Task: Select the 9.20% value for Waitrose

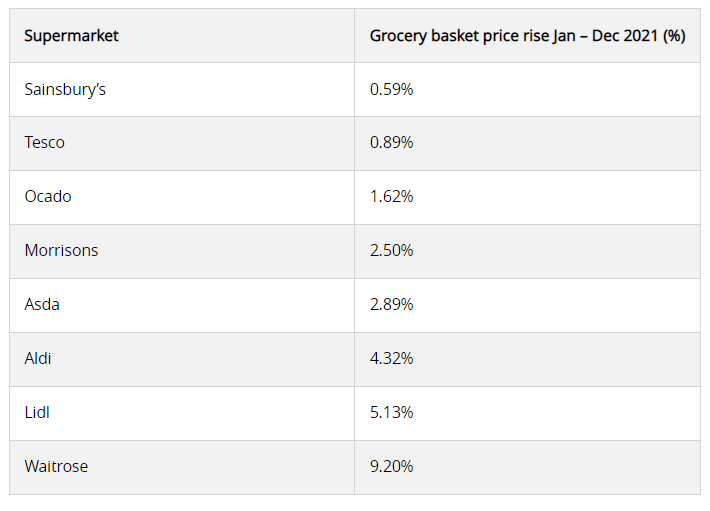Action: click(391, 466)
